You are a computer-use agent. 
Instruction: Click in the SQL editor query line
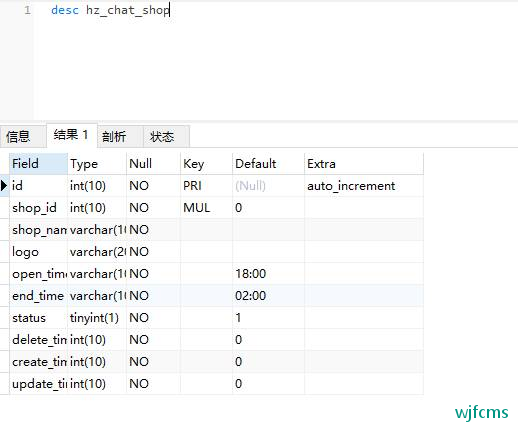tap(276, 10)
